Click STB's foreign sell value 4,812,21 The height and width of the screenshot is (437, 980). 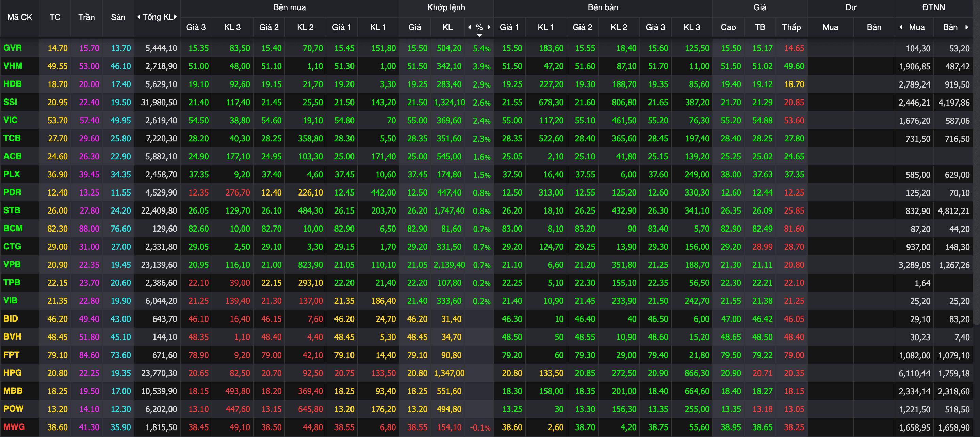click(x=954, y=211)
